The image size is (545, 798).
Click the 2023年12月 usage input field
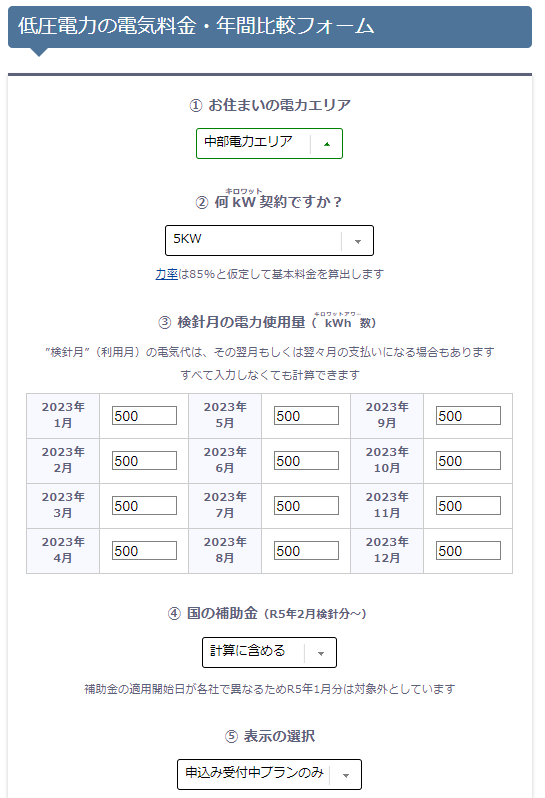pos(468,551)
